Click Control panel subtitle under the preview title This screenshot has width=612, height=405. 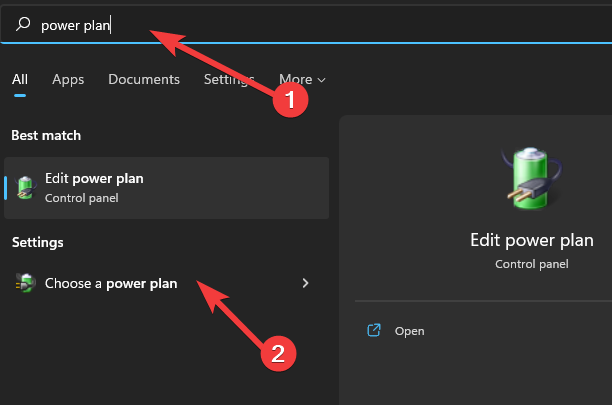(532, 264)
